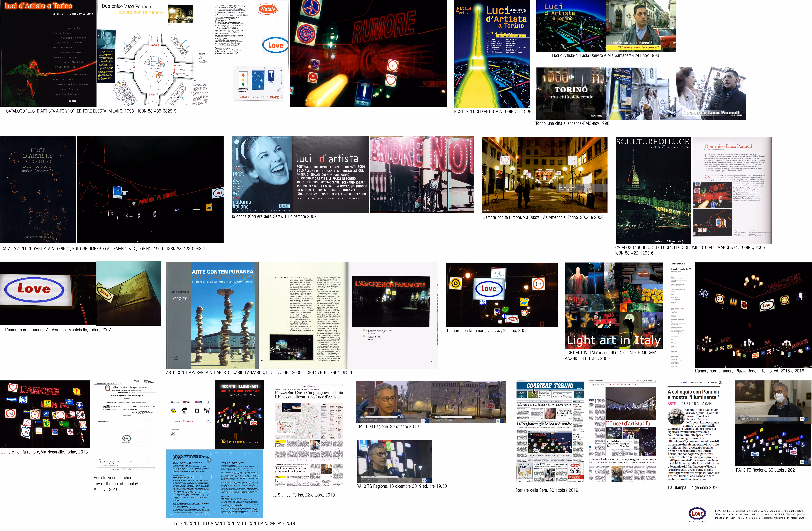Click the caption 'RAI 3 TG Regione, 13 dicembre 2019 ed. ore 19.30'
812x531 pixels.
402,486
